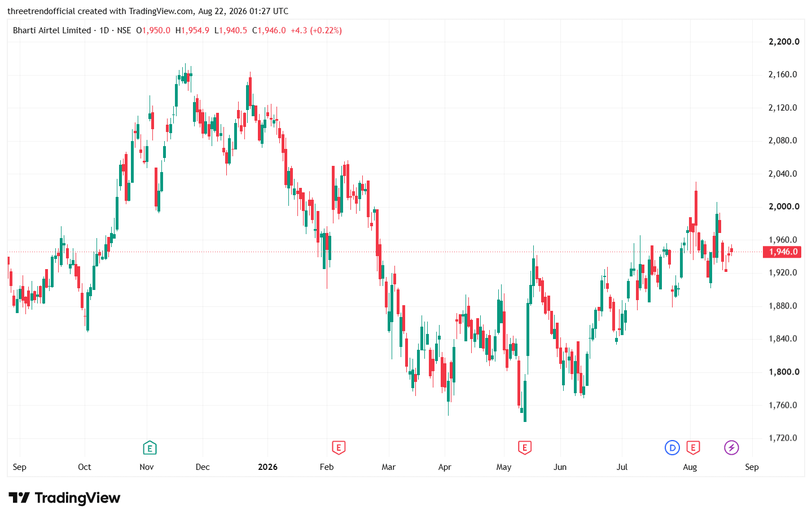Click the 2,120.0 price axis label
The height and width of the screenshot is (519, 812).
click(783, 108)
